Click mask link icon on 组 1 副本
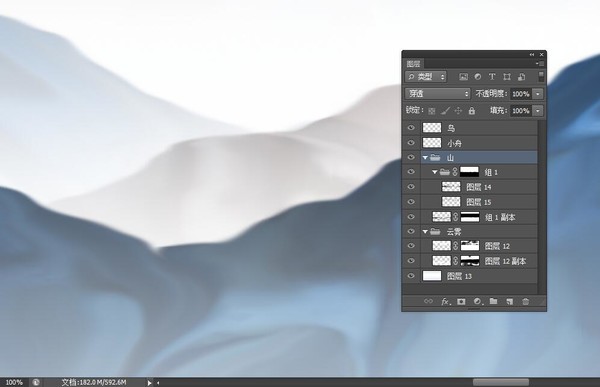The width and height of the screenshot is (600, 387). pos(455,217)
